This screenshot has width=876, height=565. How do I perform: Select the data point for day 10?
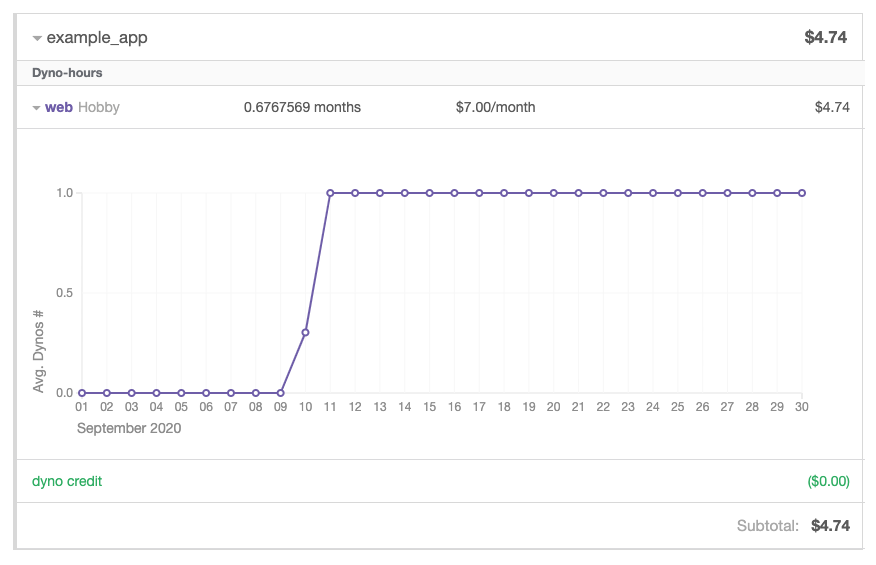pos(305,332)
